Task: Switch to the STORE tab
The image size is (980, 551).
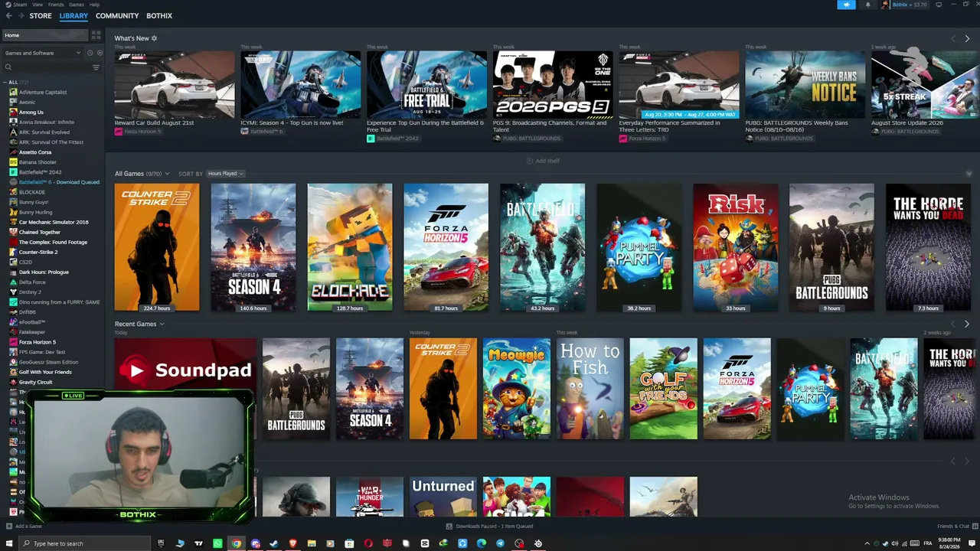Action: click(41, 15)
